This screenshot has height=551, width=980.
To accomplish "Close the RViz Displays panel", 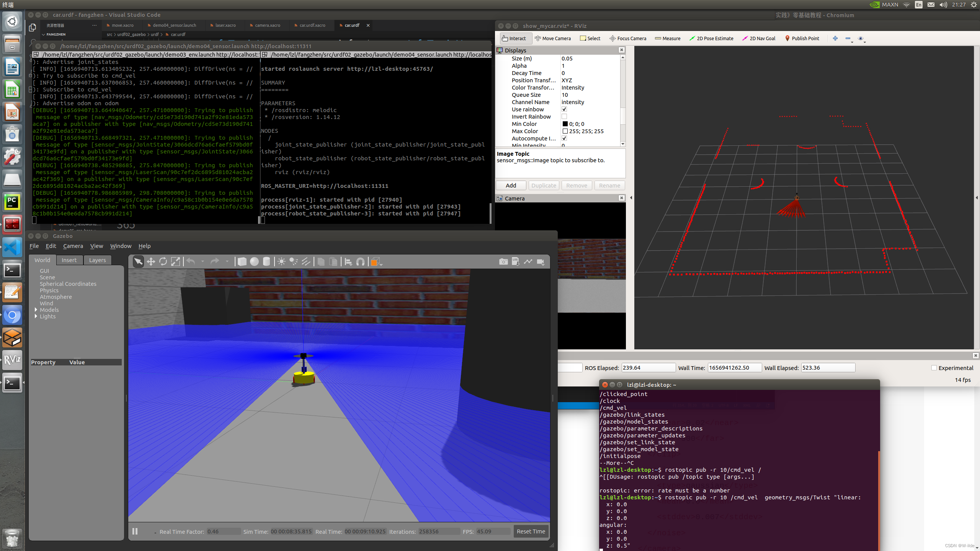I will [x=622, y=50].
